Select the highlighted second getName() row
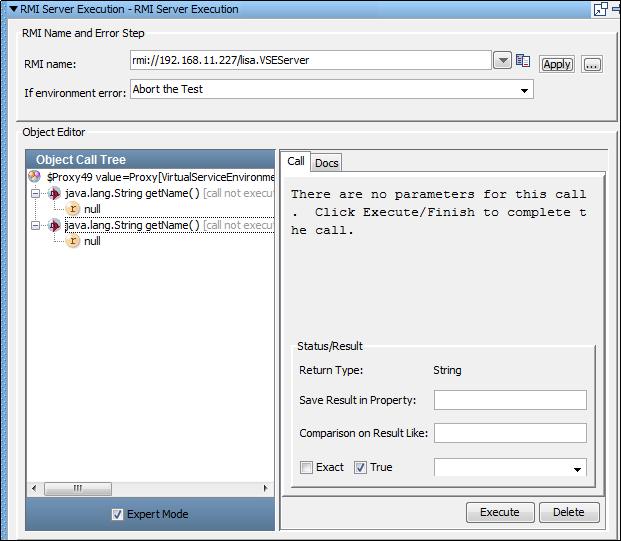The height and width of the screenshot is (541, 621). pyautogui.click(x=170, y=225)
